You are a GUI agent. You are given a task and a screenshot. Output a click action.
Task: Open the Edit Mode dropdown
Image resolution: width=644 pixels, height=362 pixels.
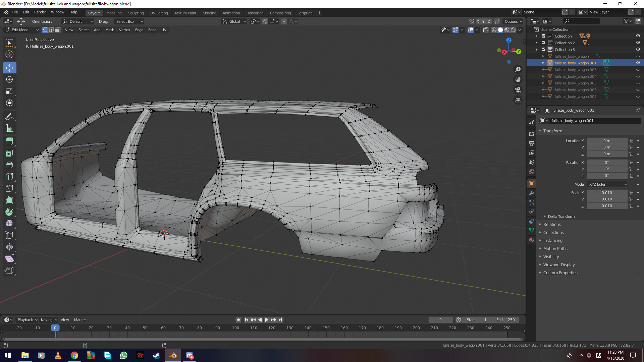tap(22, 30)
